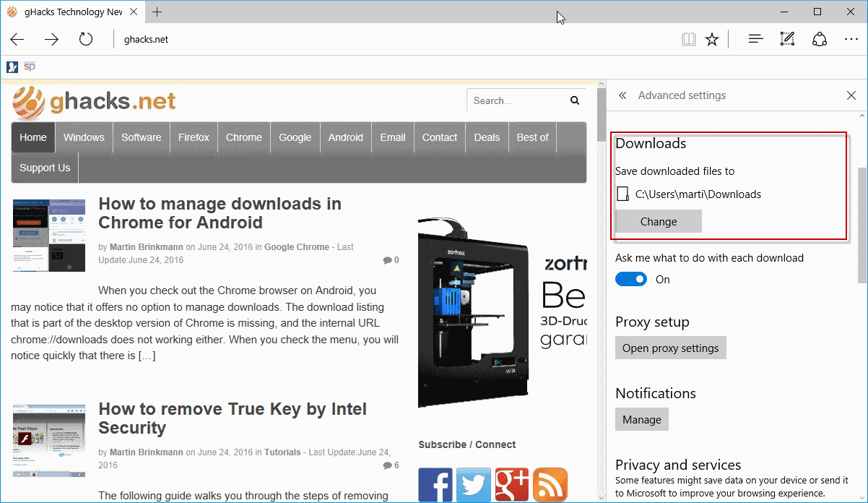
Task: Click the ghacks.net site logo
Action: click(x=94, y=102)
